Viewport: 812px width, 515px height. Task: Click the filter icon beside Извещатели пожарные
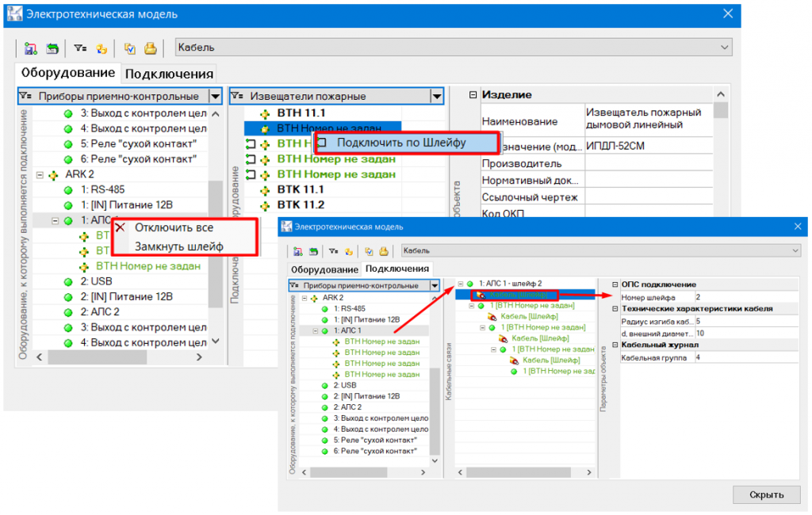[238, 96]
